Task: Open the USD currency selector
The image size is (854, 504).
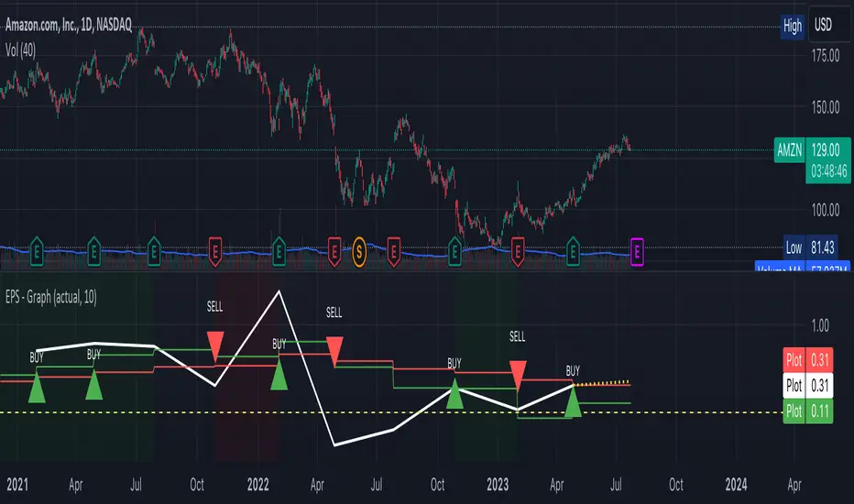Action: pyautogui.click(x=829, y=25)
